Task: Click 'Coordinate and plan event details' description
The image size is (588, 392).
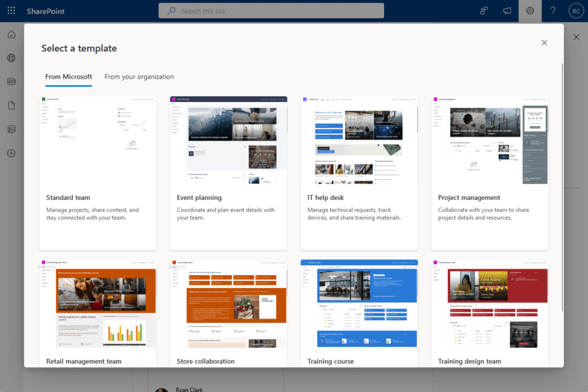Action: pyautogui.click(x=226, y=214)
